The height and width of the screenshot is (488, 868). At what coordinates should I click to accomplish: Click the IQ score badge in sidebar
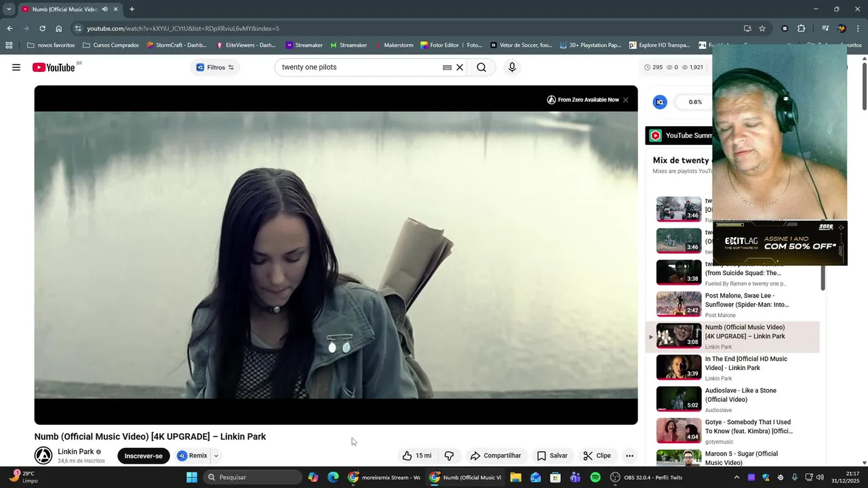click(660, 102)
